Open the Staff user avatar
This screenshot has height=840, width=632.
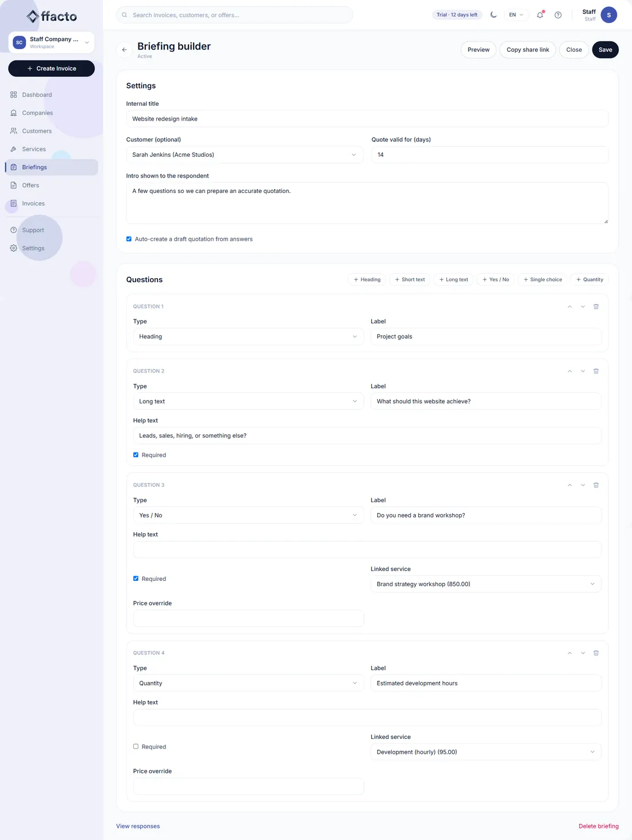(x=609, y=15)
